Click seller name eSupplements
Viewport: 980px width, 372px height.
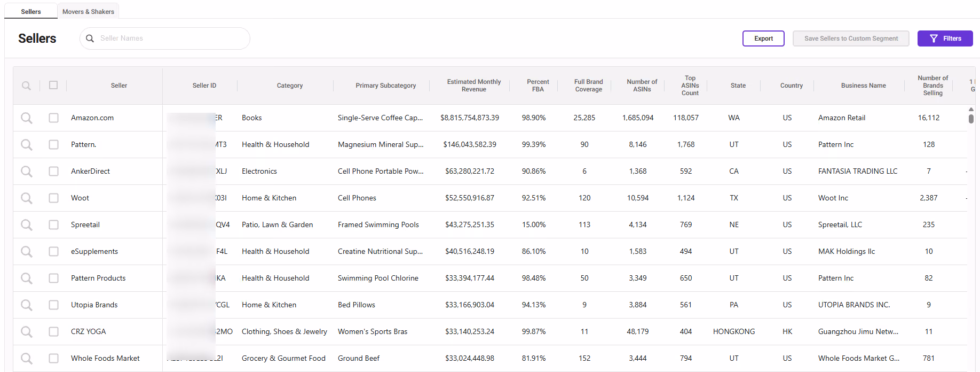pos(94,251)
